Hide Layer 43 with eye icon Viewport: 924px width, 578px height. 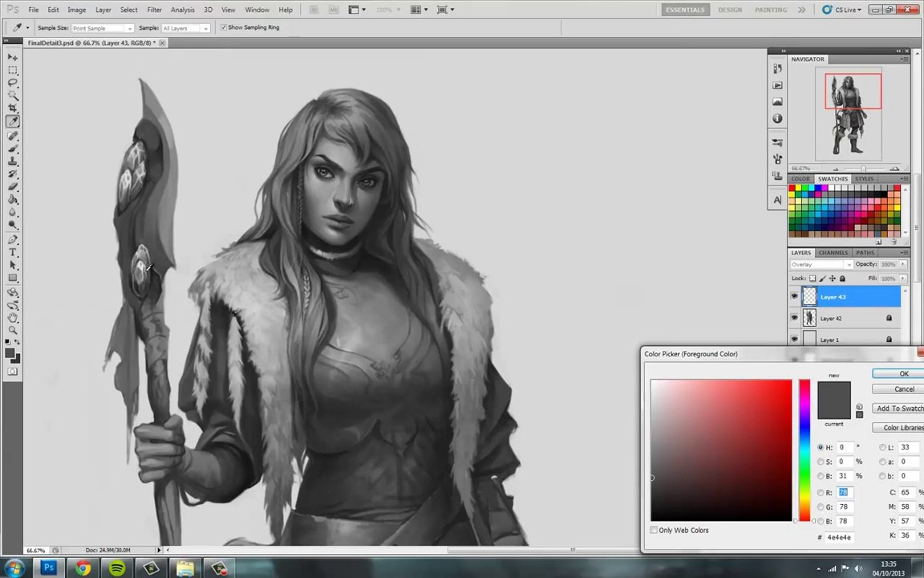794,297
